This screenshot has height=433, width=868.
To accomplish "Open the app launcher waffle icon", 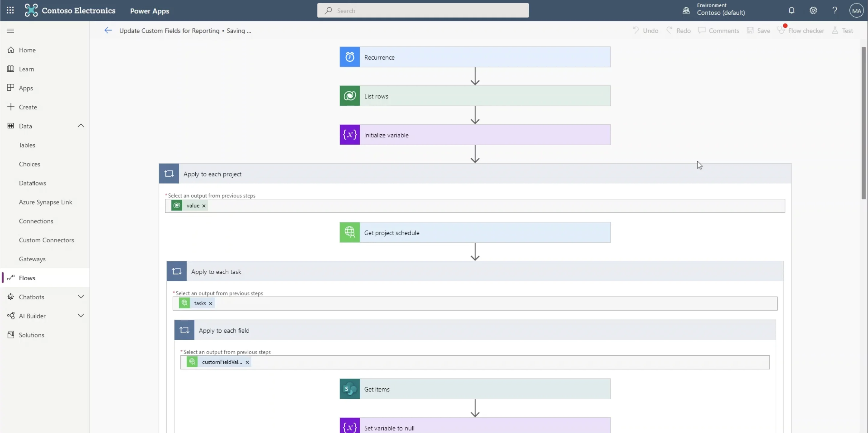I will point(10,10).
